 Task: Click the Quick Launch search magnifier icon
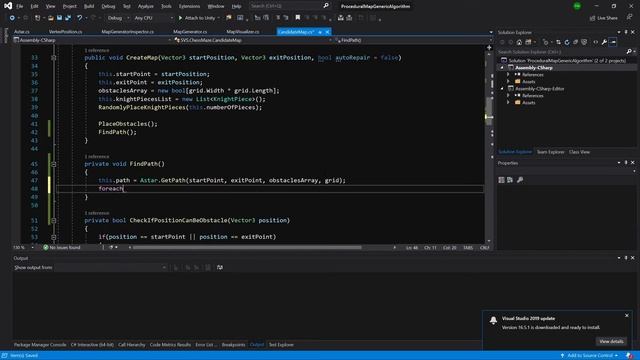tap(326, 6)
